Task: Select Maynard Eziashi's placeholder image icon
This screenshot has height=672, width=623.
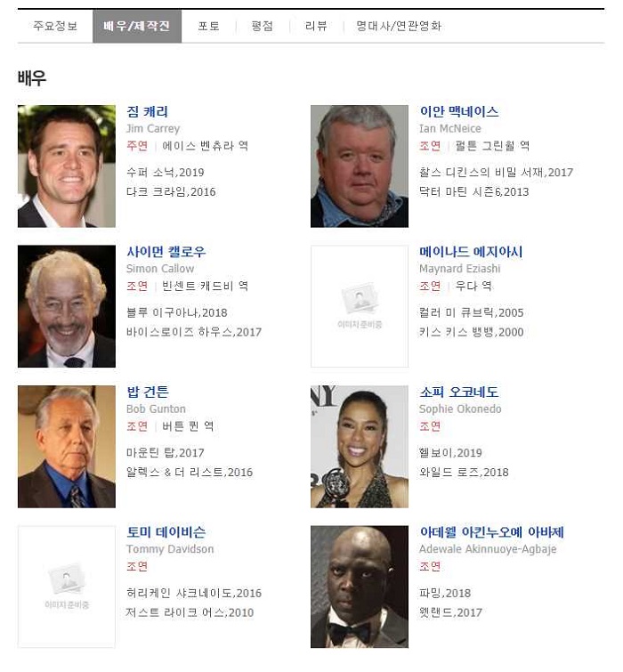Action: pos(359,306)
